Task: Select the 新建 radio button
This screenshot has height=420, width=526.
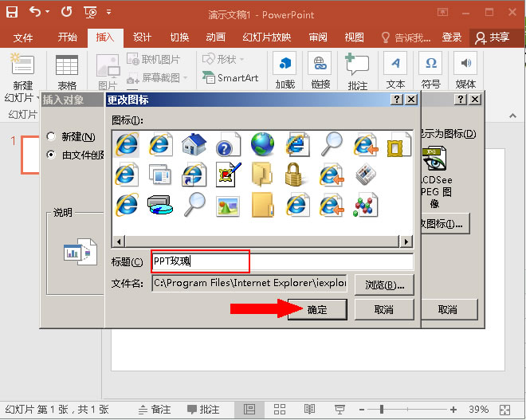Action: click(x=52, y=137)
